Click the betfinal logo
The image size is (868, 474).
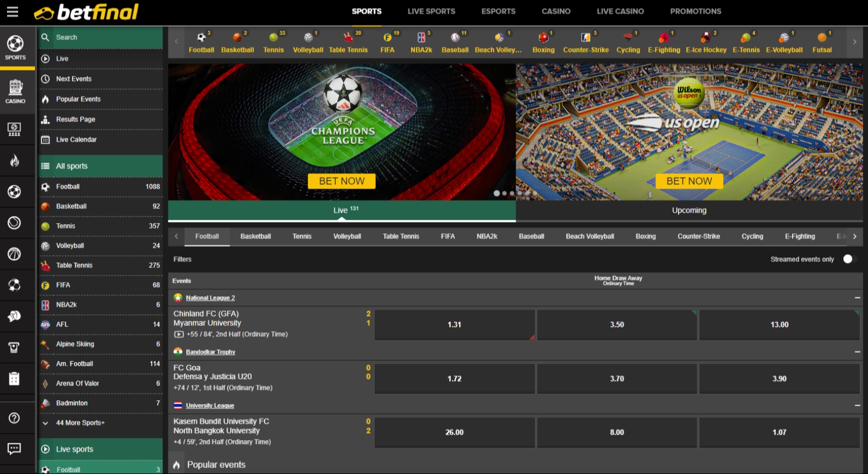point(86,12)
